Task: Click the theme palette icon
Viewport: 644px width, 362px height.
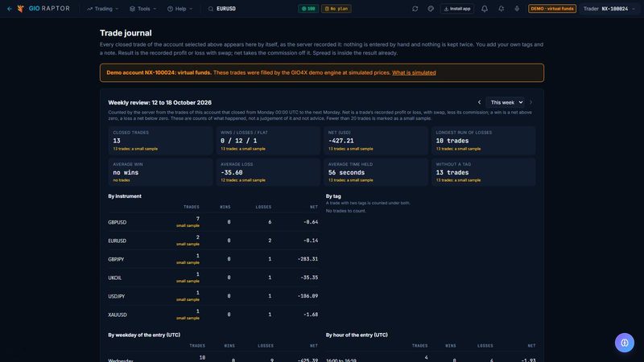Action: [431, 9]
